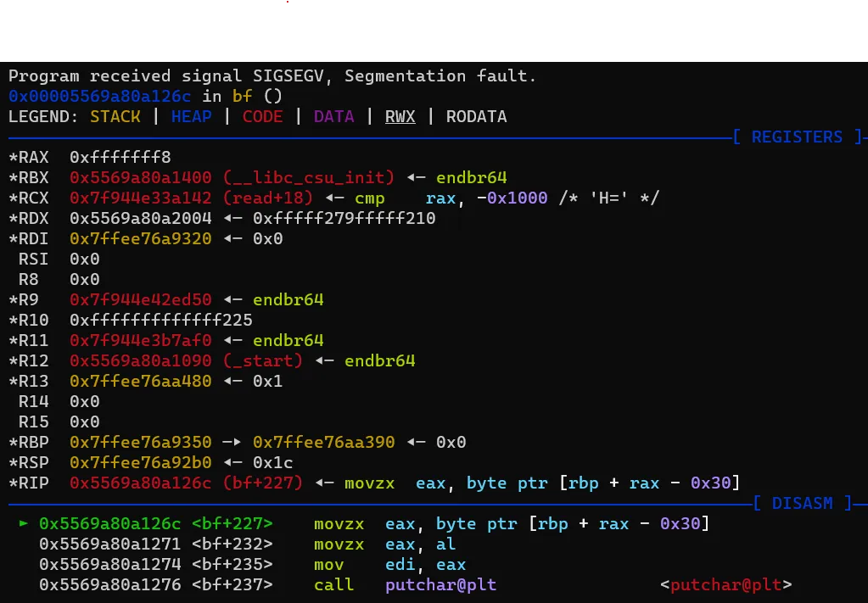Image resolution: width=868 pixels, height=603 pixels.
Task: Click the __libc_csu_init symbol in RBX
Action: click(x=309, y=178)
